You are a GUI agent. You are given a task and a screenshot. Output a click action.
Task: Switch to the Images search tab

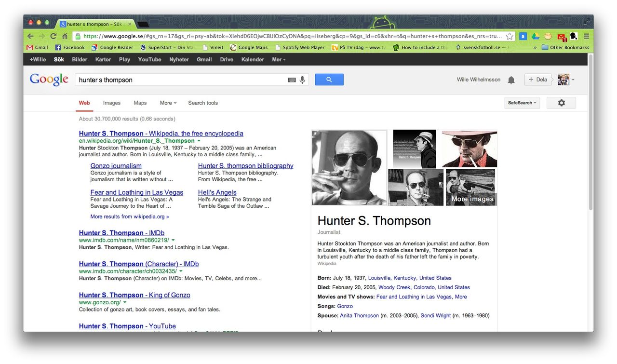pyautogui.click(x=112, y=103)
